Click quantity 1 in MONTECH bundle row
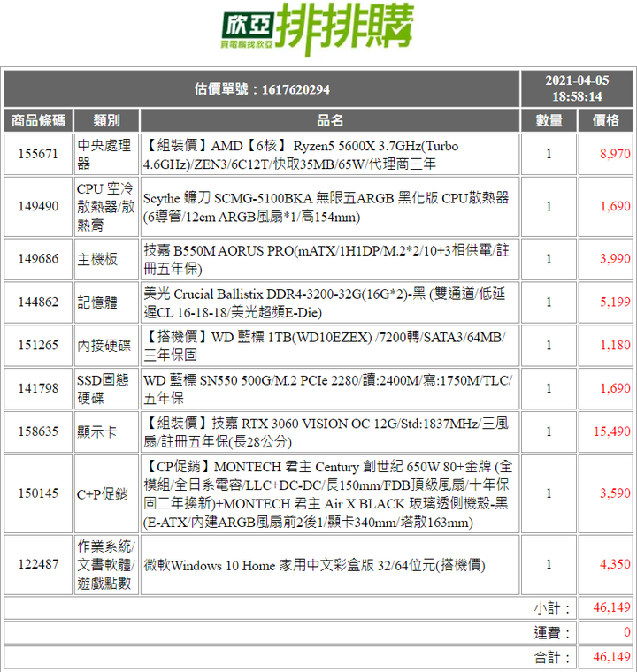637x672 pixels. tap(549, 493)
